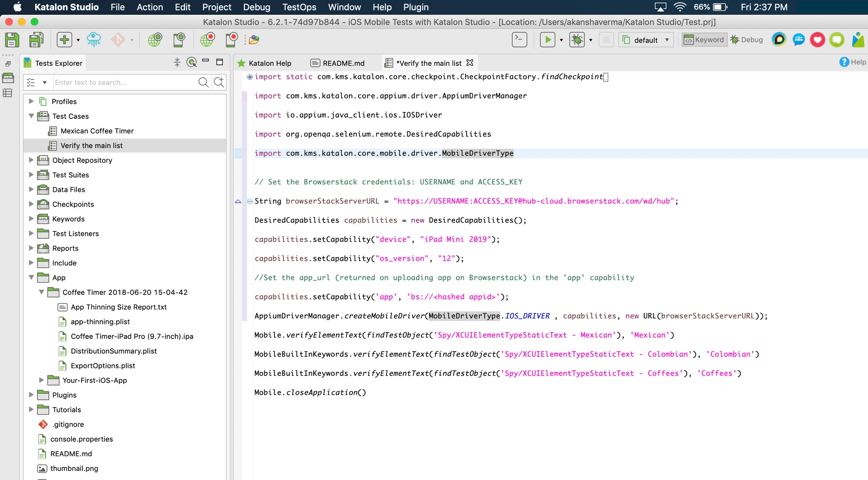Switch to the README.md tab

click(x=343, y=63)
